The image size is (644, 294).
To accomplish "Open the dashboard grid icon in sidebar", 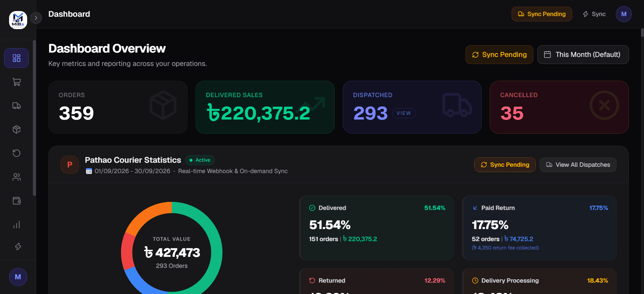I will coord(16,58).
